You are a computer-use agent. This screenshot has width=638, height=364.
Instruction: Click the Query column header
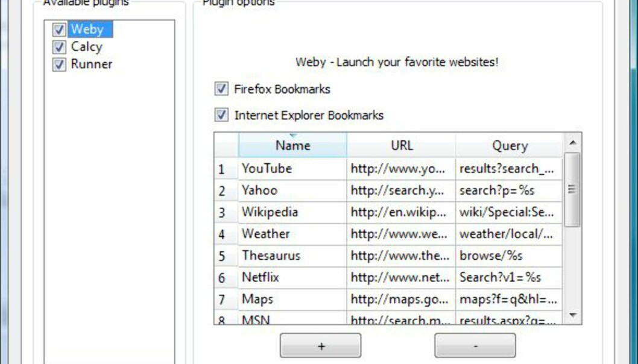[510, 145]
